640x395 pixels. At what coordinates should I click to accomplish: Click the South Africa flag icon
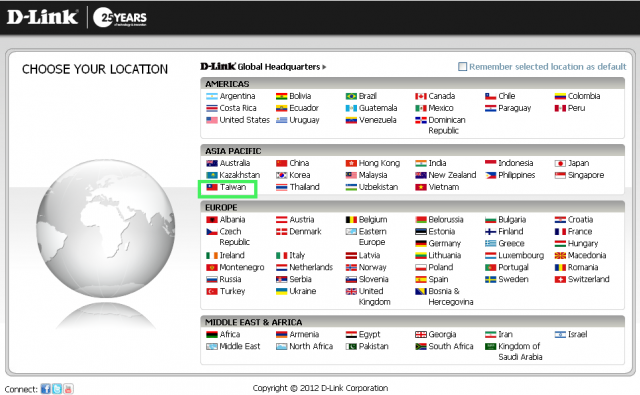coord(421,347)
